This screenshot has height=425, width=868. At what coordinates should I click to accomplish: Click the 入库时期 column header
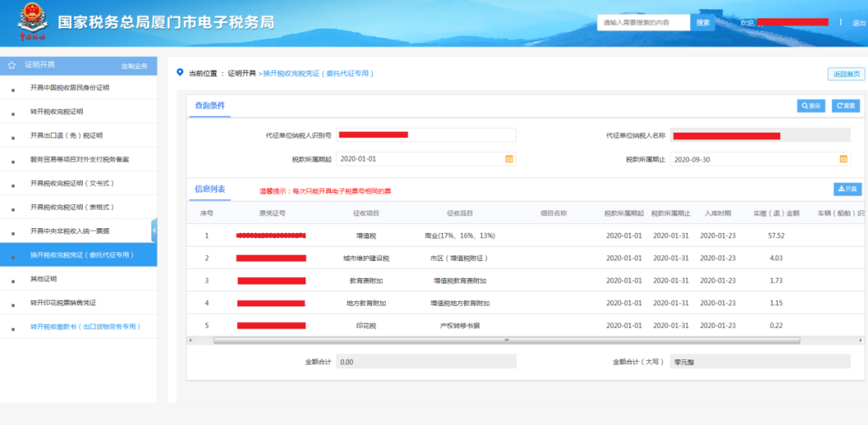pos(718,213)
